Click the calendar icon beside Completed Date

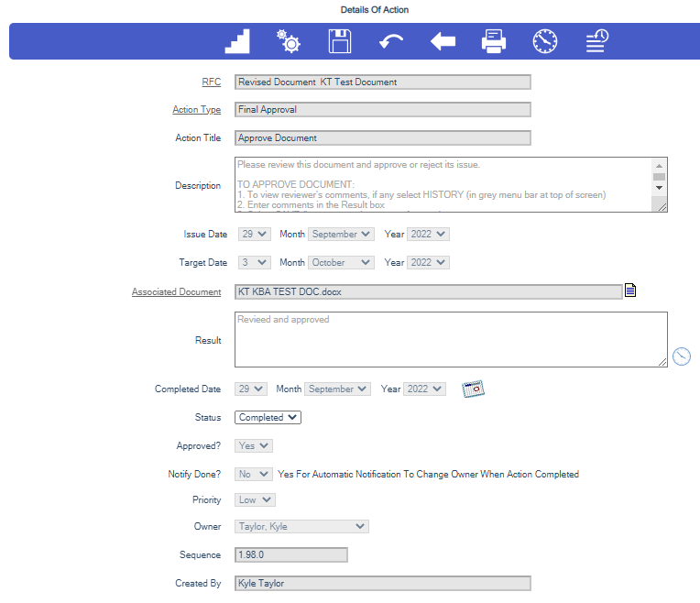tap(473, 389)
